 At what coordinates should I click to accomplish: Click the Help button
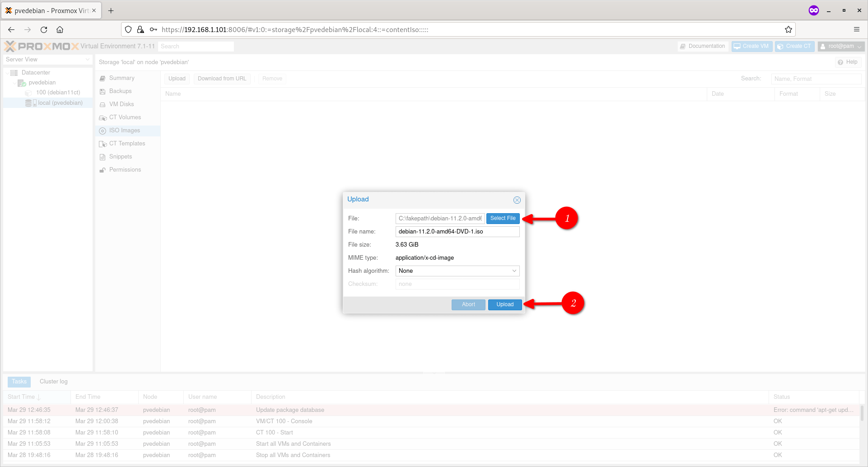848,62
